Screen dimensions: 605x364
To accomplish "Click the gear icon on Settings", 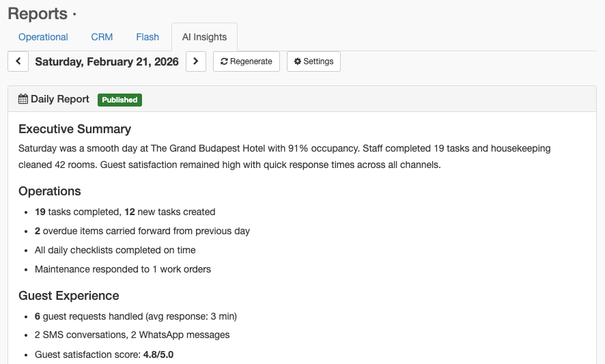I will (298, 61).
